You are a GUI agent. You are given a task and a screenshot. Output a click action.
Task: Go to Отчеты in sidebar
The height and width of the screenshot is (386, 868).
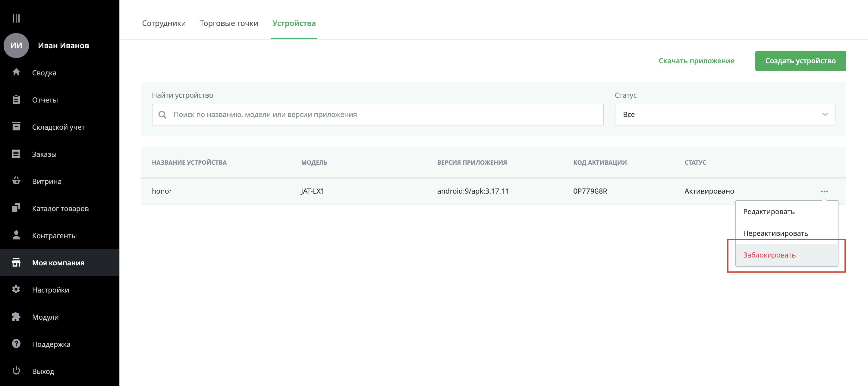point(60,100)
